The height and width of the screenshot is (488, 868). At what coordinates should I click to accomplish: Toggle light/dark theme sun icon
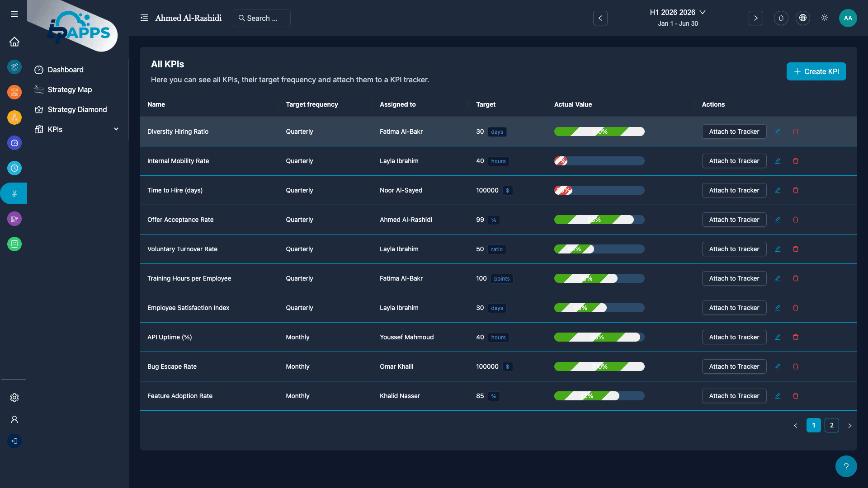click(x=825, y=18)
